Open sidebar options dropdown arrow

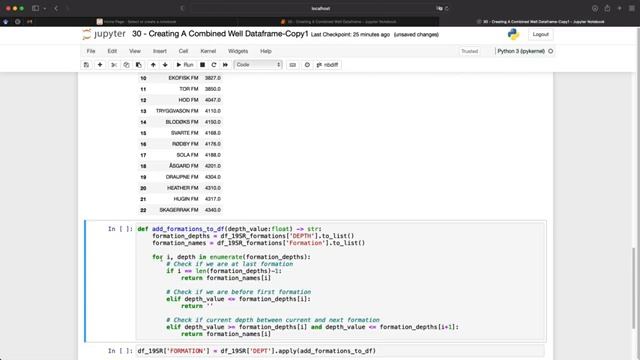pyautogui.click(x=44, y=8)
